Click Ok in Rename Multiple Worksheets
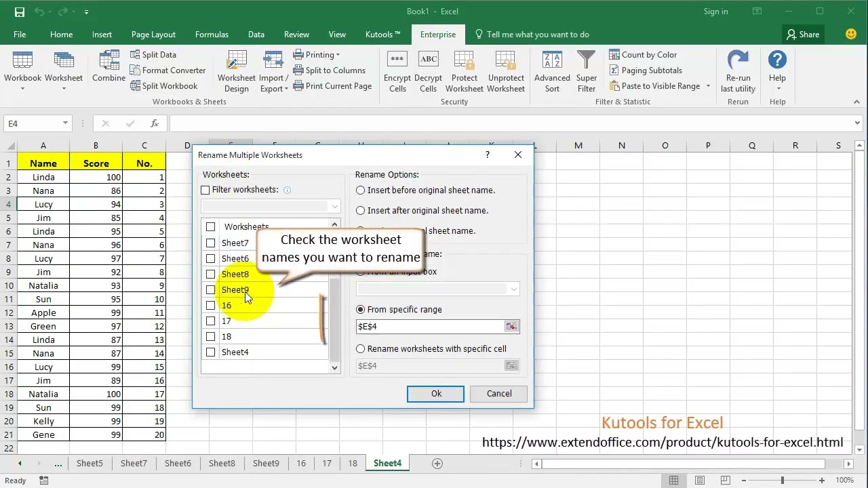Screen dimensions: 868x488 pyautogui.click(x=436, y=394)
